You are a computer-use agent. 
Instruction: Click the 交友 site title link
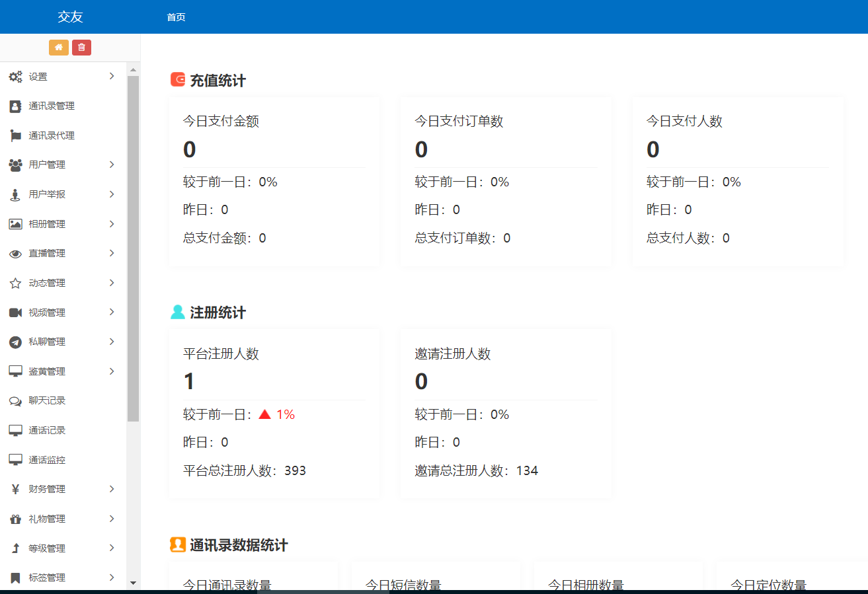click(70, 17)
